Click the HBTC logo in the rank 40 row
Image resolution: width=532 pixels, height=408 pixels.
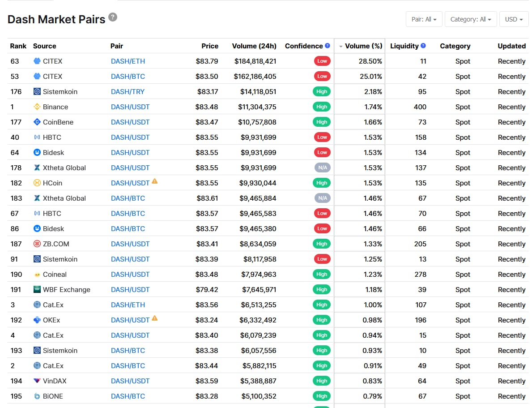(x=37, y=137)
